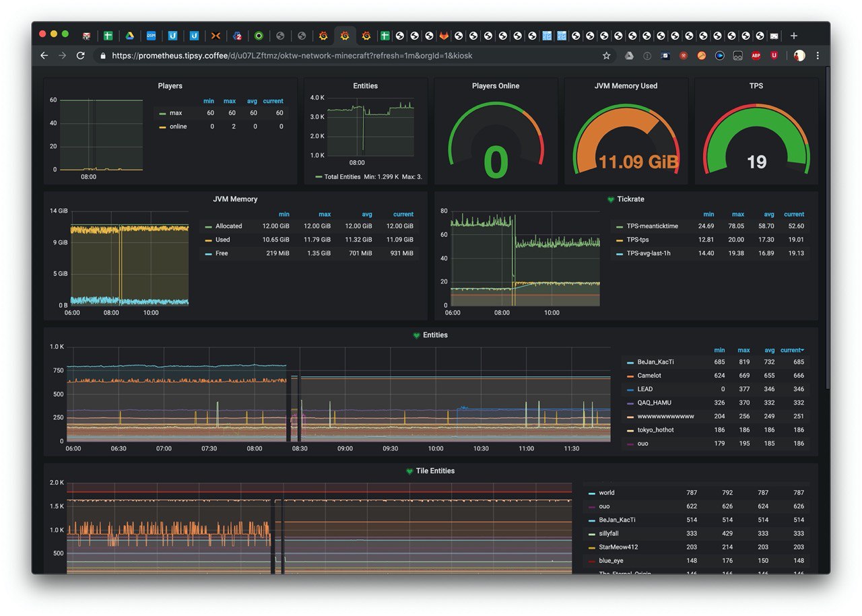This screenshot has width=862, height=616.
Task: Open the JVM Memory panel title menu
Action: [235, 199]
